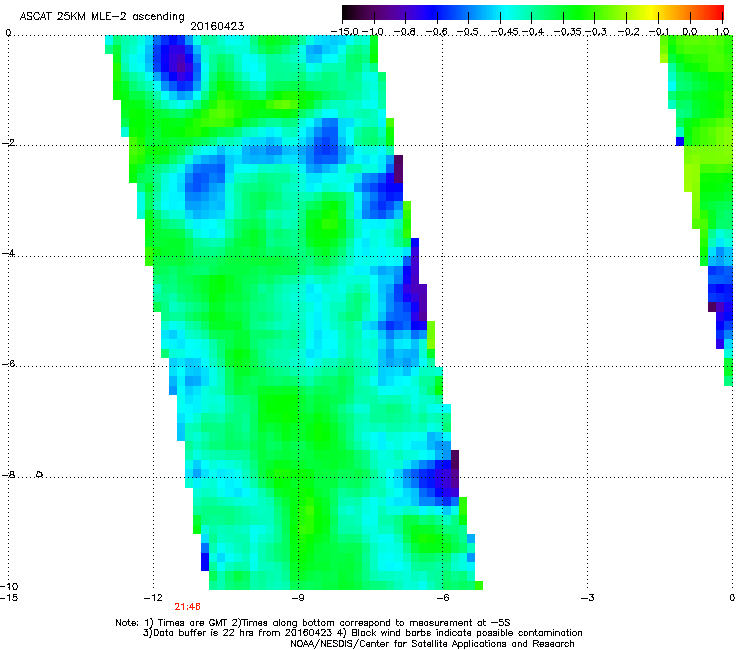
Task: Click the -15 longitude axis label
Action: [x=9, y=598]
